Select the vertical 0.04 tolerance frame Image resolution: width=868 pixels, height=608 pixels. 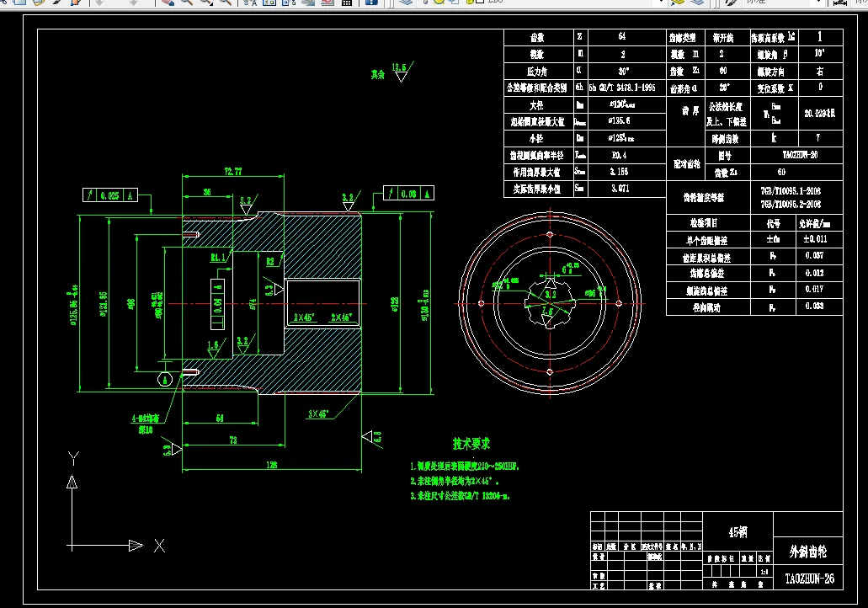pyautogui.click(x=217, y=304)
